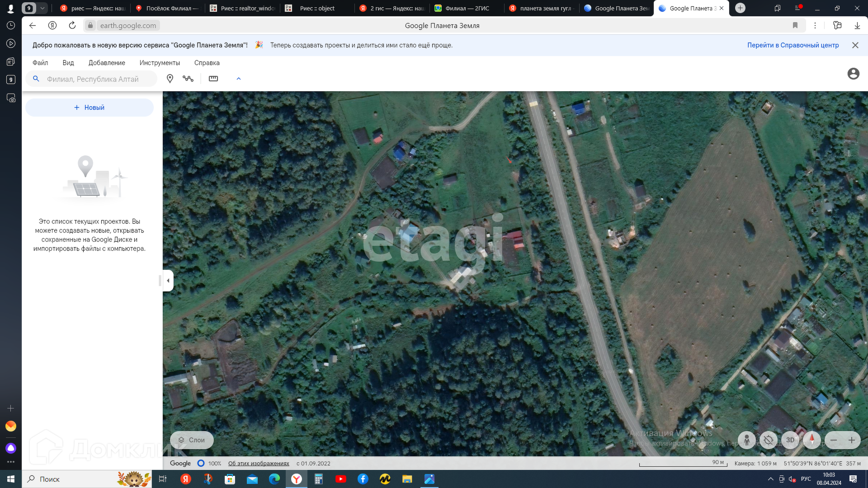The image size is (868, 488).
Task: Open the Слои layers panel
Action: pyautogui.click(x=192, y=440)
